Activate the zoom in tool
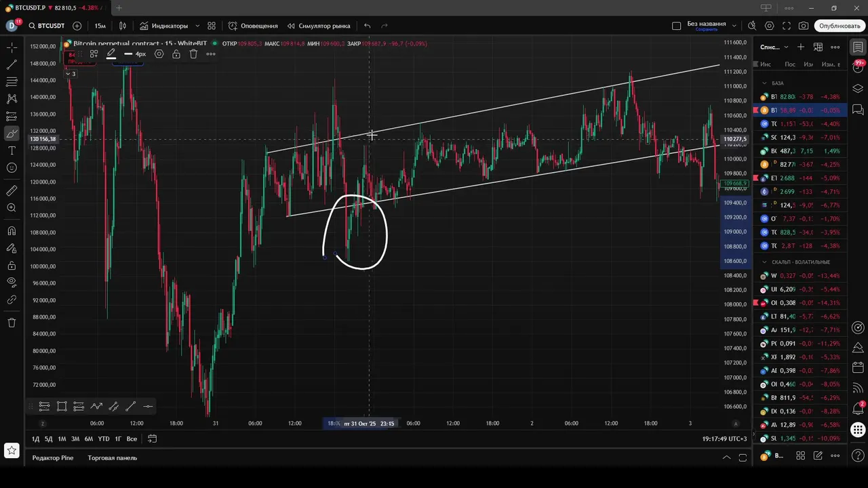Viewport: 868px width, 488px height. 12,208
